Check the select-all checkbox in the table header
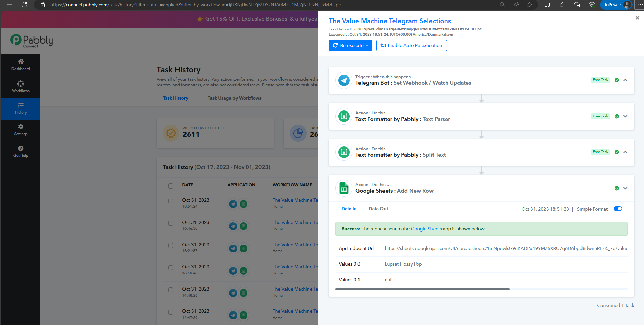 click(x=171, y=186)
